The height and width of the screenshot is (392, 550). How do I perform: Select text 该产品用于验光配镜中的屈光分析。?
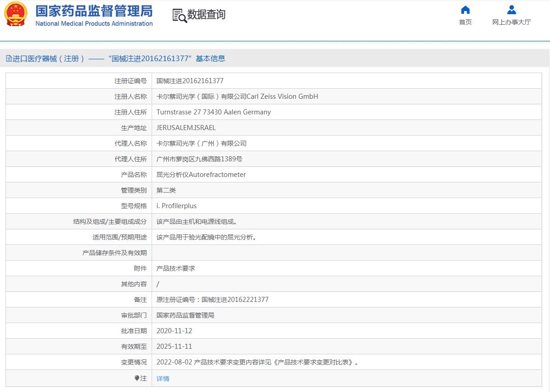point(207,237)
